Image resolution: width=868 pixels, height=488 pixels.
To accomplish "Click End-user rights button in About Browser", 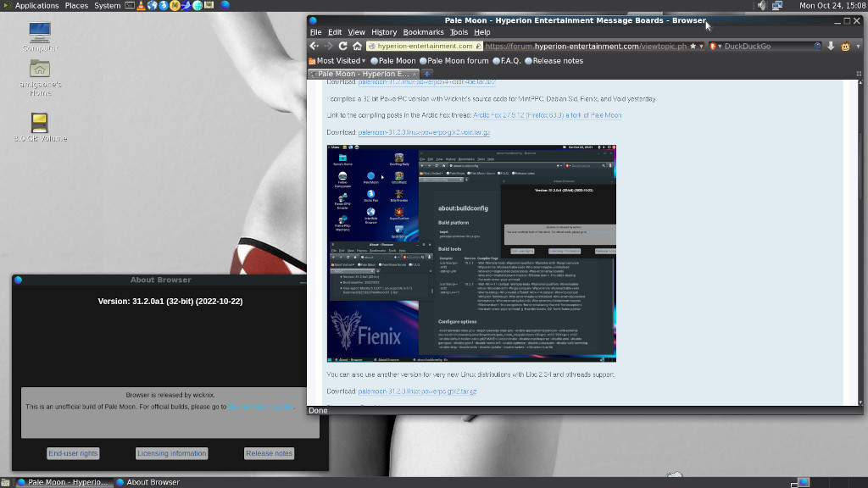I will (x=73, y=453).
